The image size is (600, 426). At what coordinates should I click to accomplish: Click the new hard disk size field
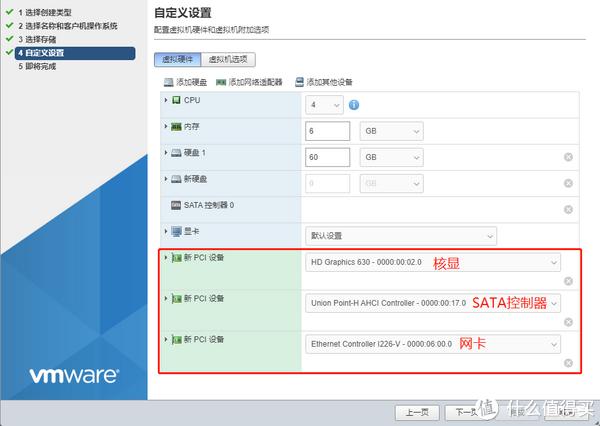(328, 184)
